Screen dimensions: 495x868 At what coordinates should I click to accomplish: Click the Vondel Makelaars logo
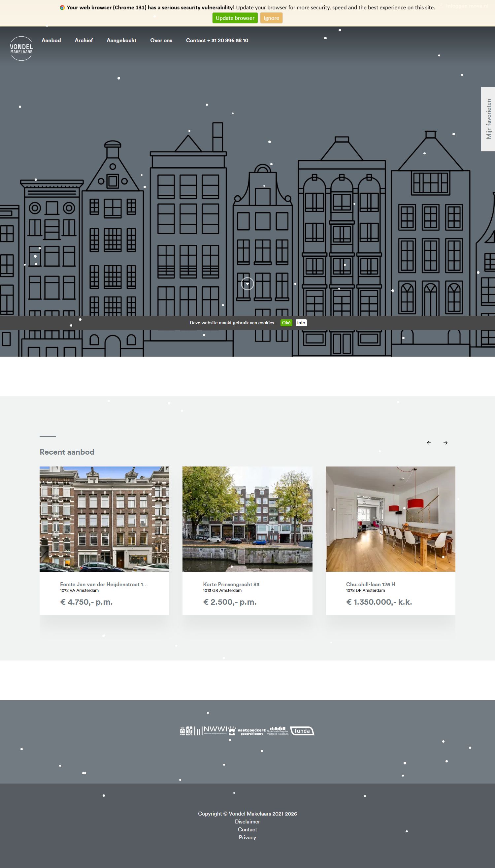[x=21, y=48]
